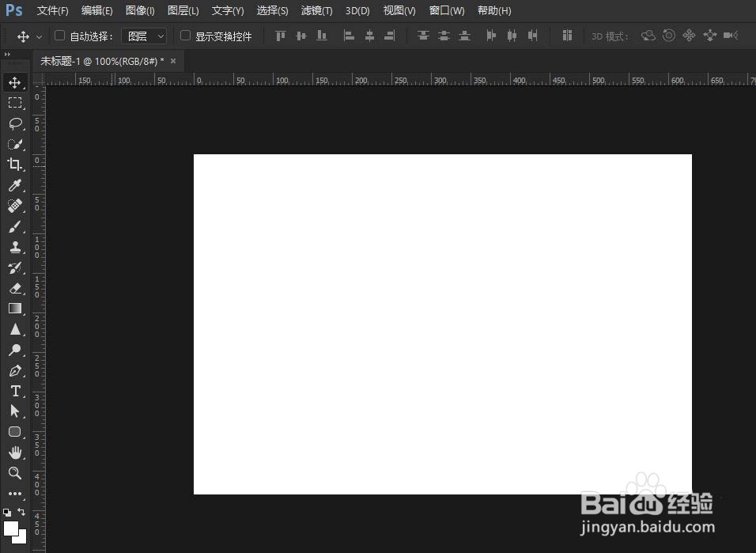Toggle the 显示变换控件 checkbox
This screenshot has width=756, height=553.
185,36
